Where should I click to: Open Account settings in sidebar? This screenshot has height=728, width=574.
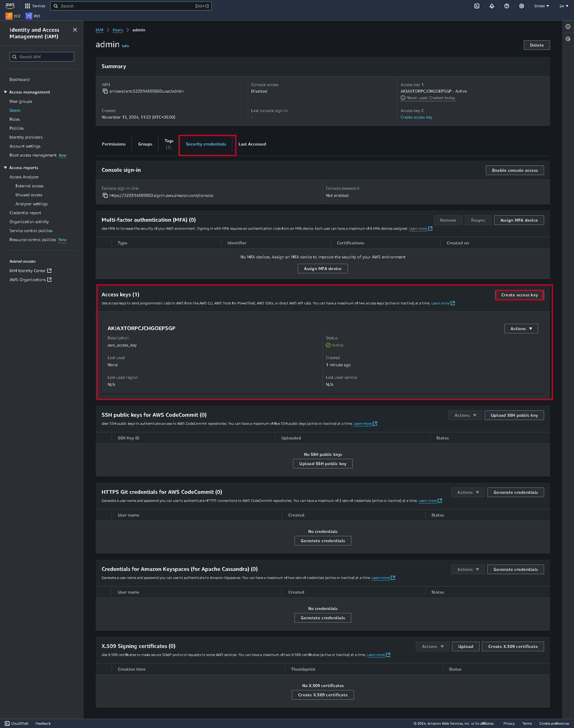(x=25, y=146)
